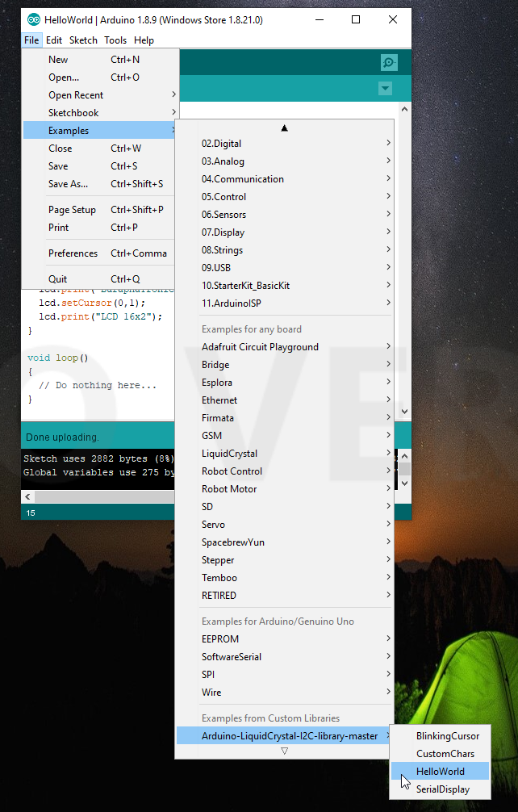Open SoftwareSerial examples submenu
This screenshot has width=518, height=812.
[284, 656]
